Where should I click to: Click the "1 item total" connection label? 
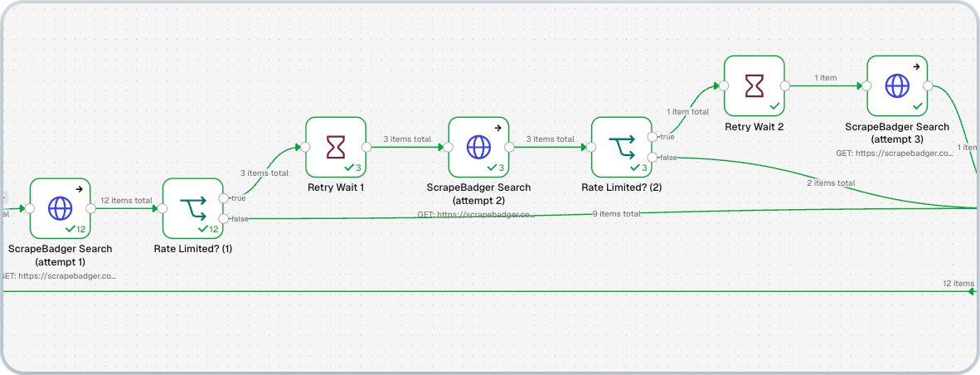point(688,111)
